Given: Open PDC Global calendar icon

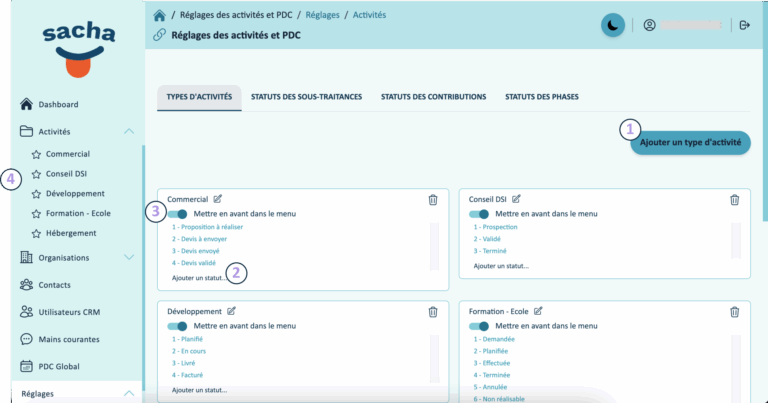Looking at the screenshot, I should 26,366.
